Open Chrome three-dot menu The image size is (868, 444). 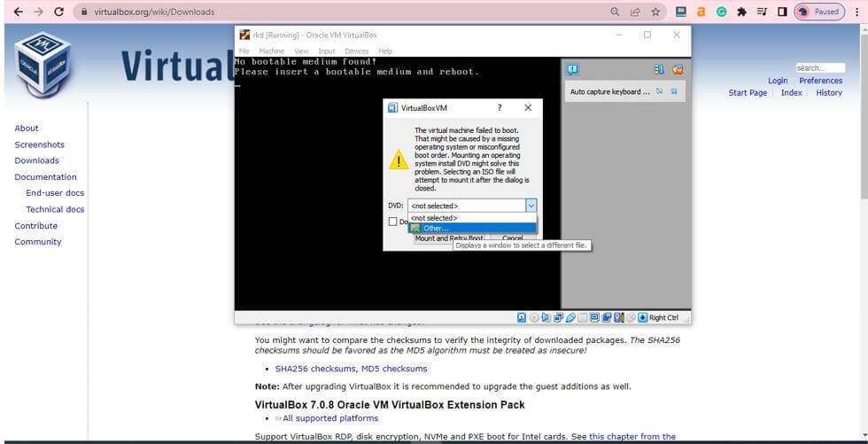click(x=857, y=12)
